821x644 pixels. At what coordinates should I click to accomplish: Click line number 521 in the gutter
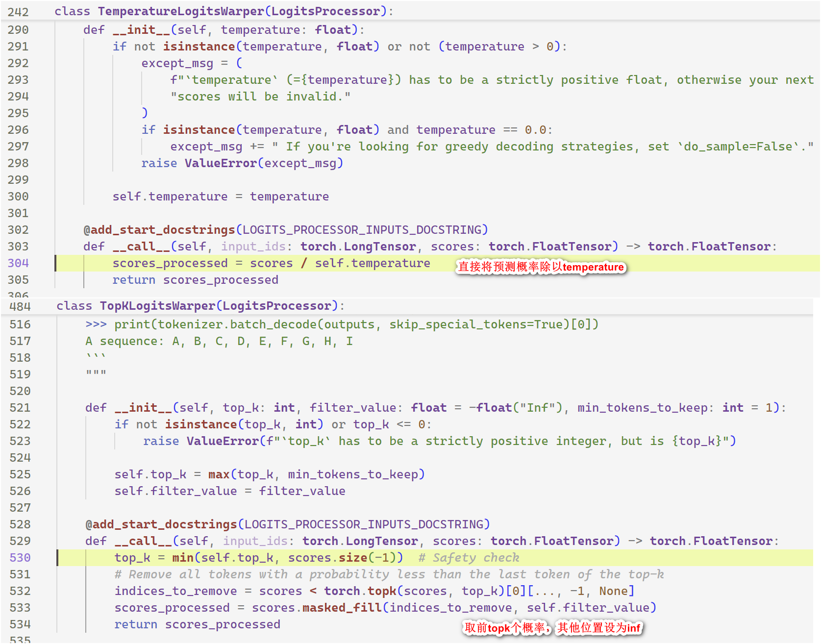click(20, 408)
